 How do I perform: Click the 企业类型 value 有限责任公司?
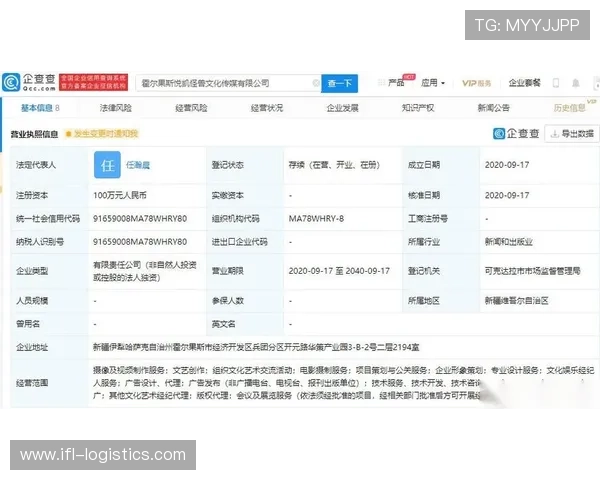(x=145, y=271)
